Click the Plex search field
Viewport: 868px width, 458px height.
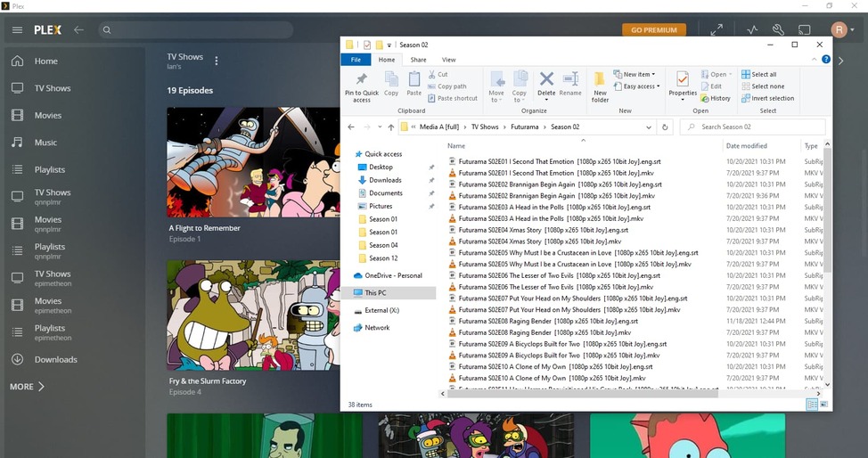pos(196,30)
